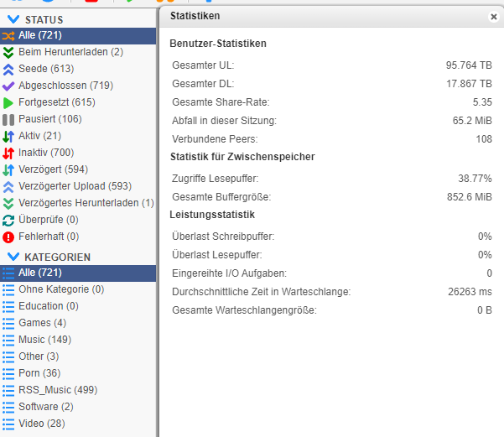Screen dimensions: 504x437
Task: Click the gray pause bars Pausiert icon
Action: (x=8, y=119)
